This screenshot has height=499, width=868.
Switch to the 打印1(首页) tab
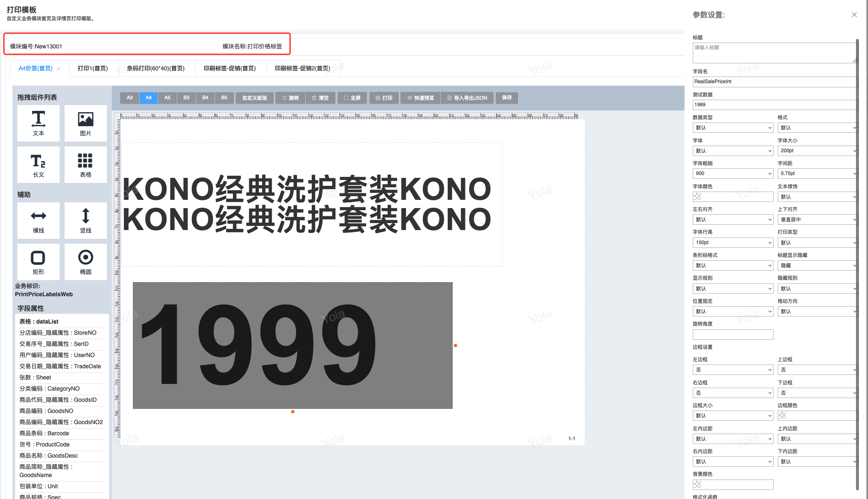(93, 68)
